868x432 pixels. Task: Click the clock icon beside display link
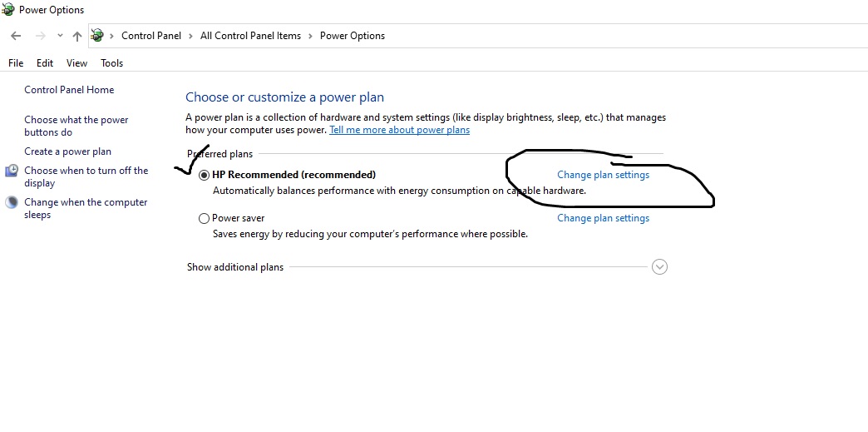(12, 171)
